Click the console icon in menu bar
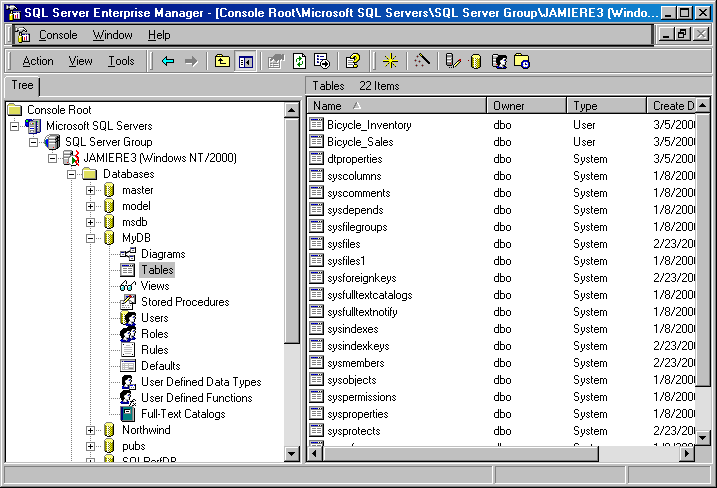717x488 pixels. click(22, 35)
